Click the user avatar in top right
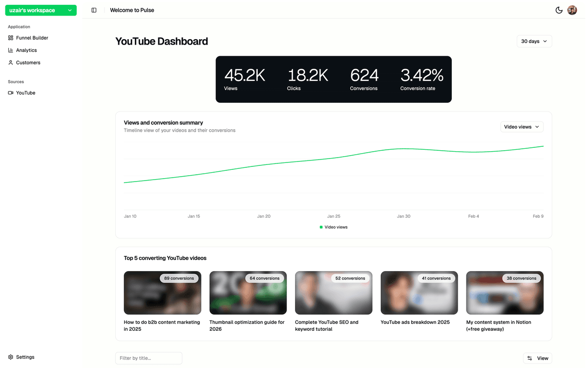 [x=572, y=10]
